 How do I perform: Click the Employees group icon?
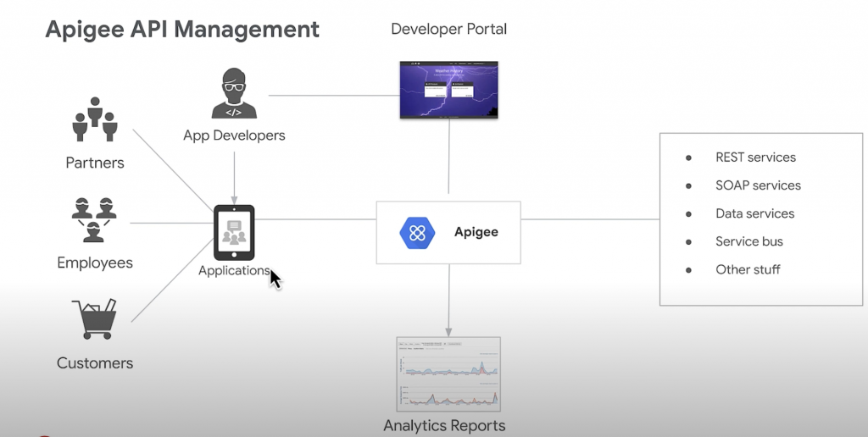pos(93,219)
